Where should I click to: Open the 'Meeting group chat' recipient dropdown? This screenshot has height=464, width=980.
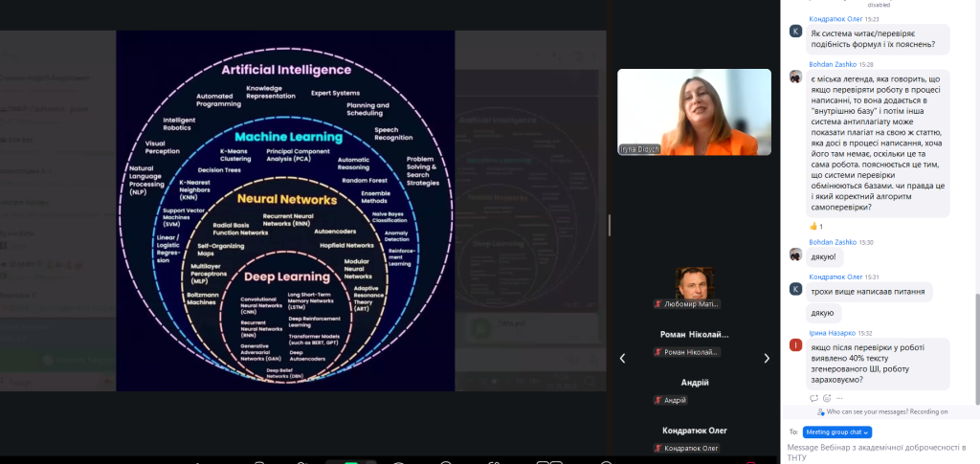pos(837,432)
